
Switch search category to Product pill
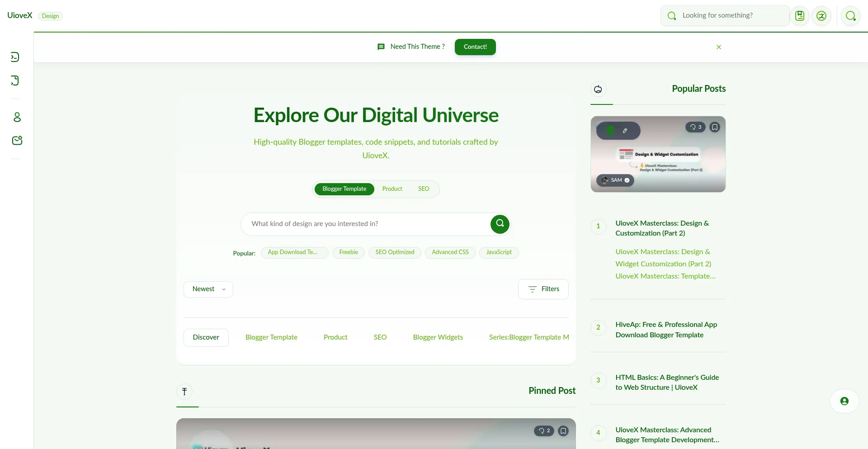coord(392,189)
